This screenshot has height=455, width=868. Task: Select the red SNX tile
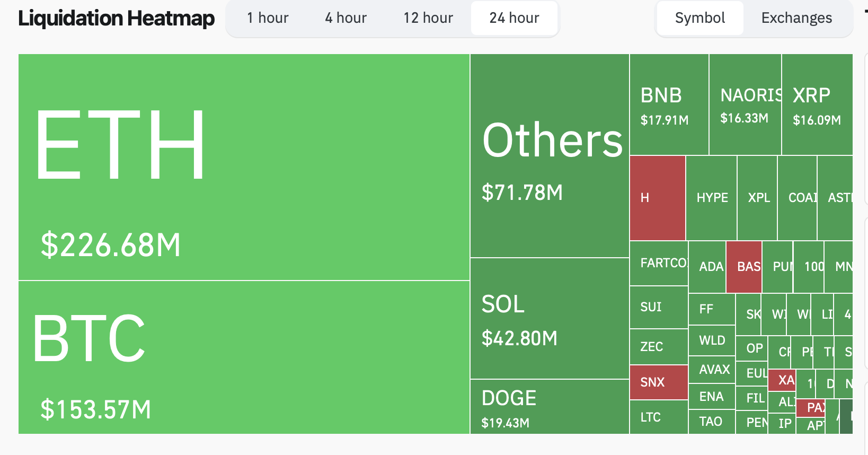click(659, 382)
